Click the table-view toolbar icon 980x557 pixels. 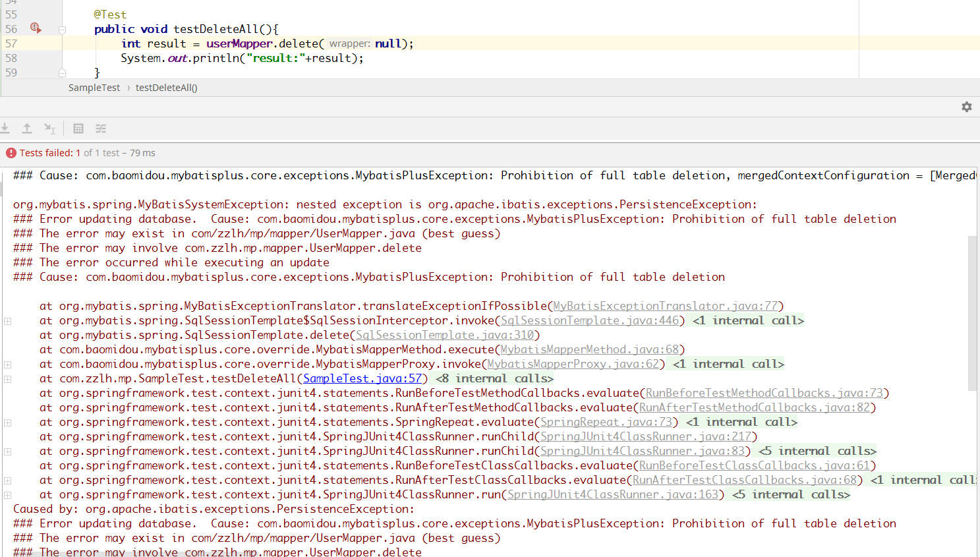[78, 129]
